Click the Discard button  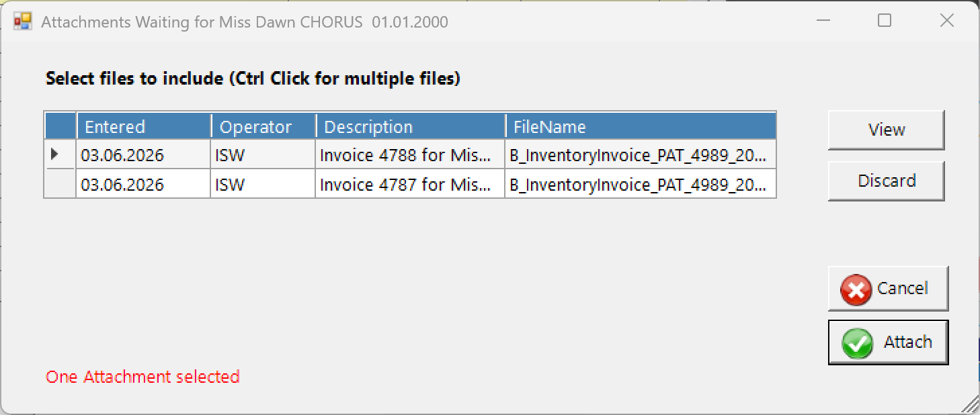tap(886, 181)
